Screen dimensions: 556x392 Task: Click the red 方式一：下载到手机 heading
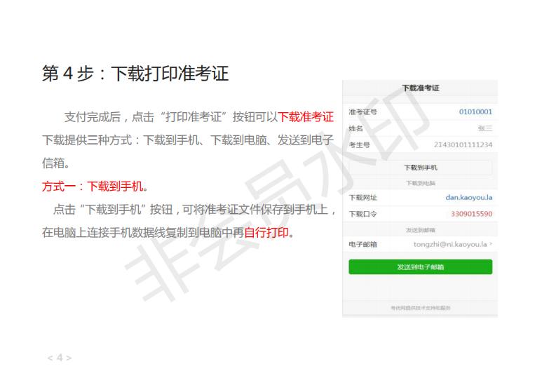95,187
